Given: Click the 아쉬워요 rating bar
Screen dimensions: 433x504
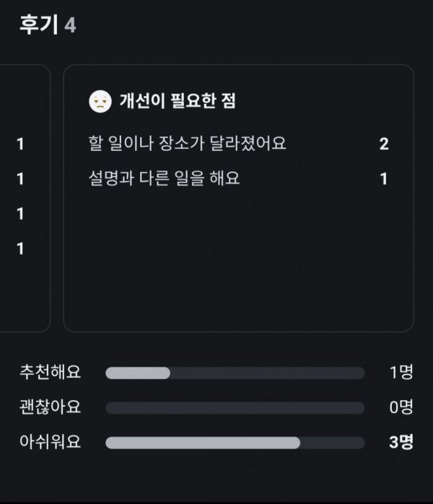Looking at the screenshot, I should coord(235,443).
